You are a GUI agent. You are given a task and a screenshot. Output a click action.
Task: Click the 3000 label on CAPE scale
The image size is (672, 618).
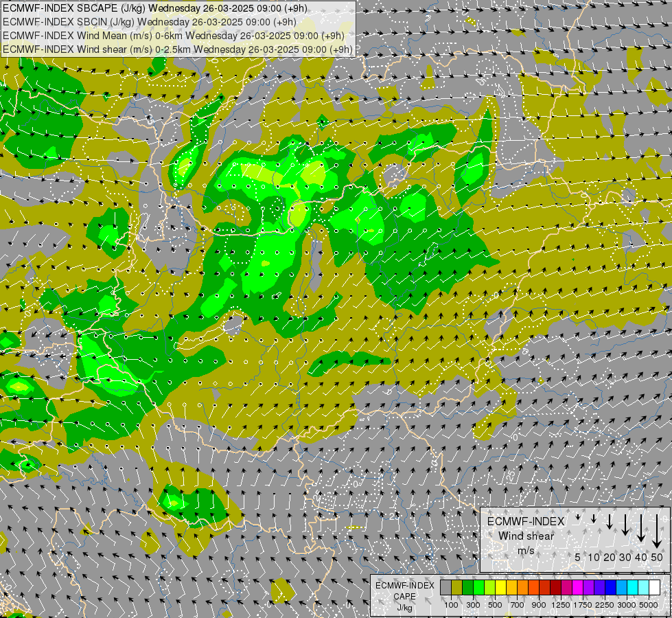click(627, 606)
